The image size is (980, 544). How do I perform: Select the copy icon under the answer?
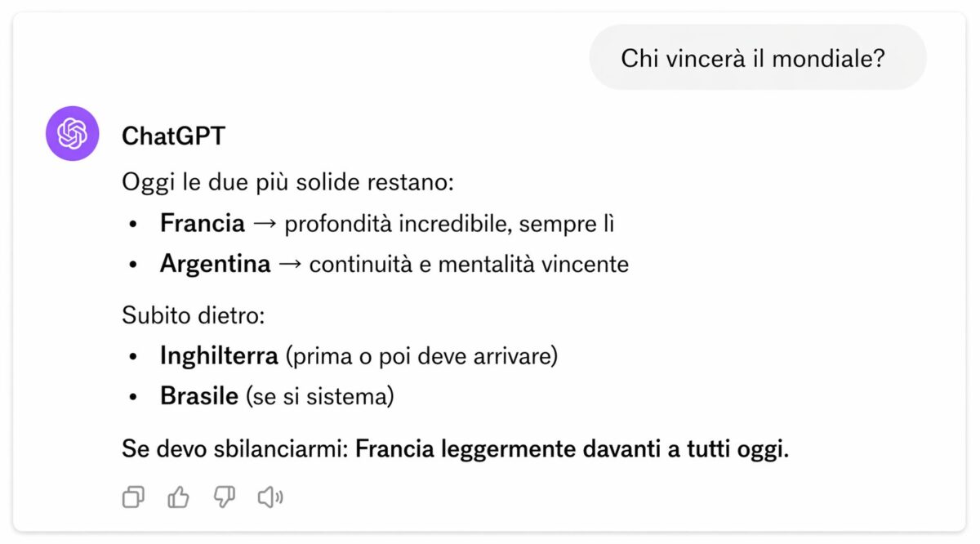133,497
